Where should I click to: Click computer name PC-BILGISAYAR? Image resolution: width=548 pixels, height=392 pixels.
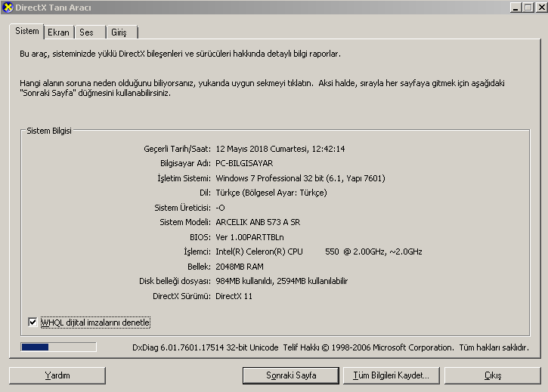coord(244,163)
